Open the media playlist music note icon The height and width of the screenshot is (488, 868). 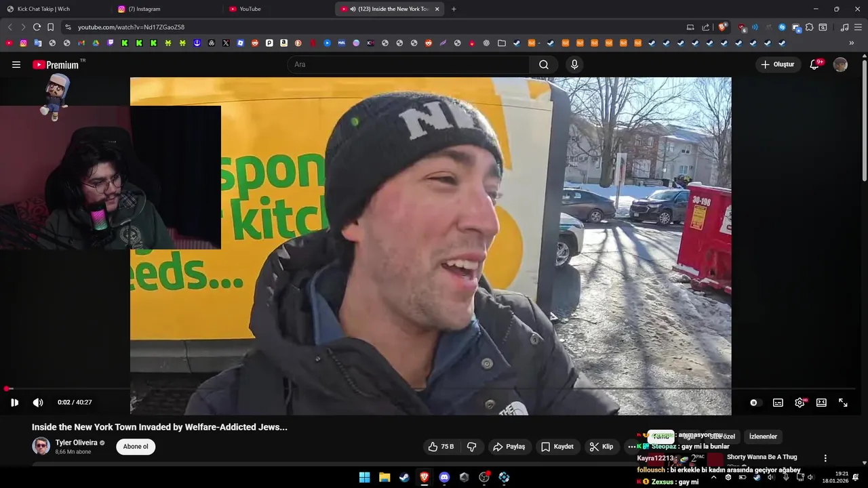click(844, 27)
